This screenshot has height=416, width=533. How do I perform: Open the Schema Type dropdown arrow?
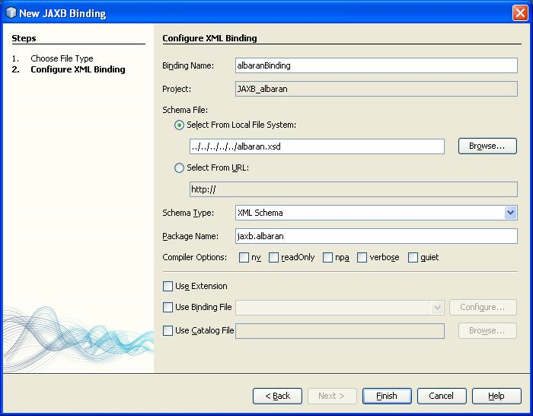coord(510,213)
